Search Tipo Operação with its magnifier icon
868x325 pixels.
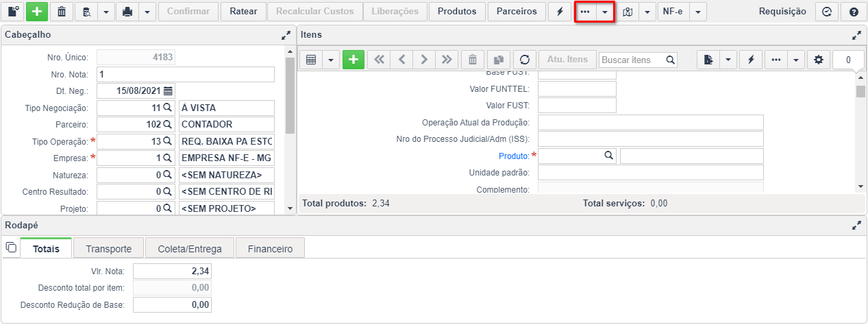pos(168,141)
